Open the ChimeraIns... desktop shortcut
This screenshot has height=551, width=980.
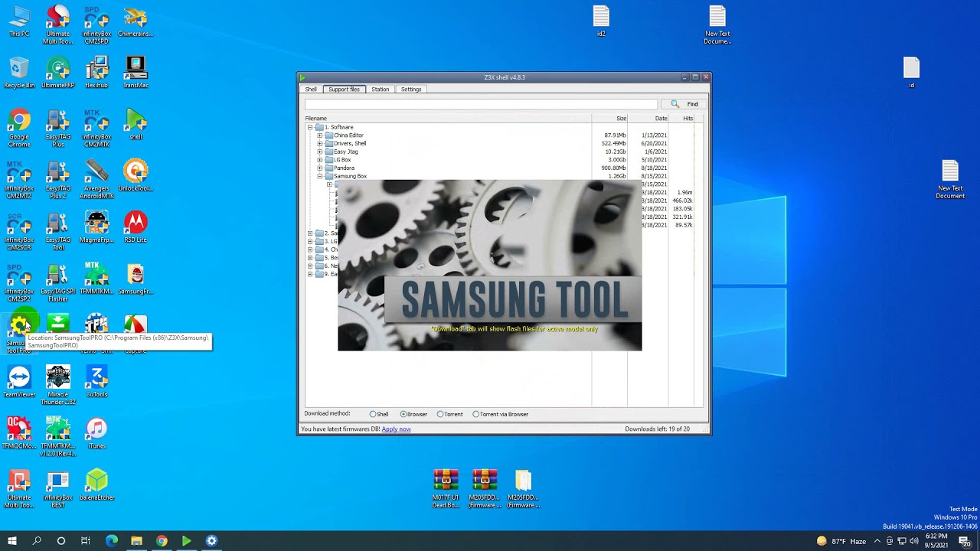click(136, 21)
